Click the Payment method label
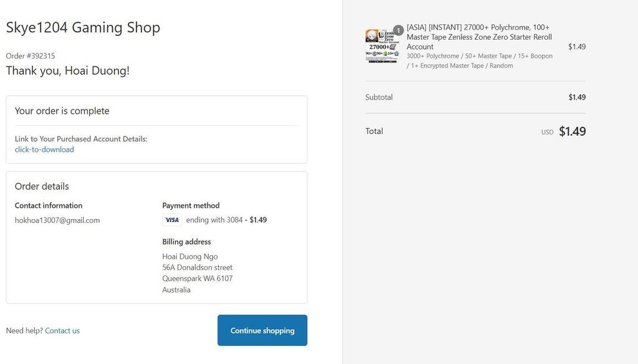The height and width of the screenshot is (364, 638). pyautogui.click(x=191, y=205)
